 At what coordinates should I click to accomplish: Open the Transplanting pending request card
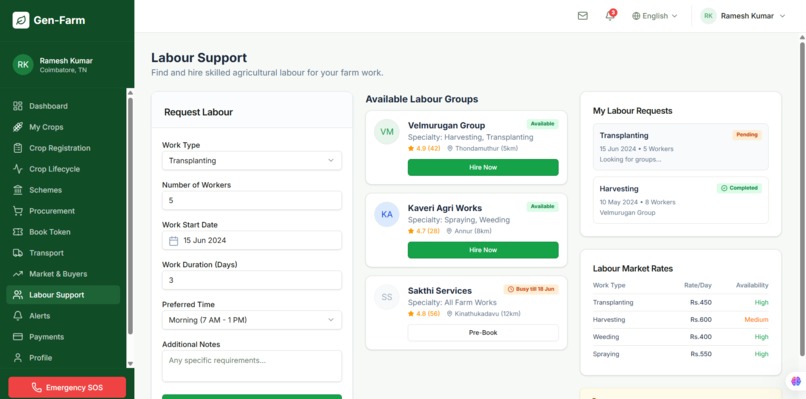[681, 147]
